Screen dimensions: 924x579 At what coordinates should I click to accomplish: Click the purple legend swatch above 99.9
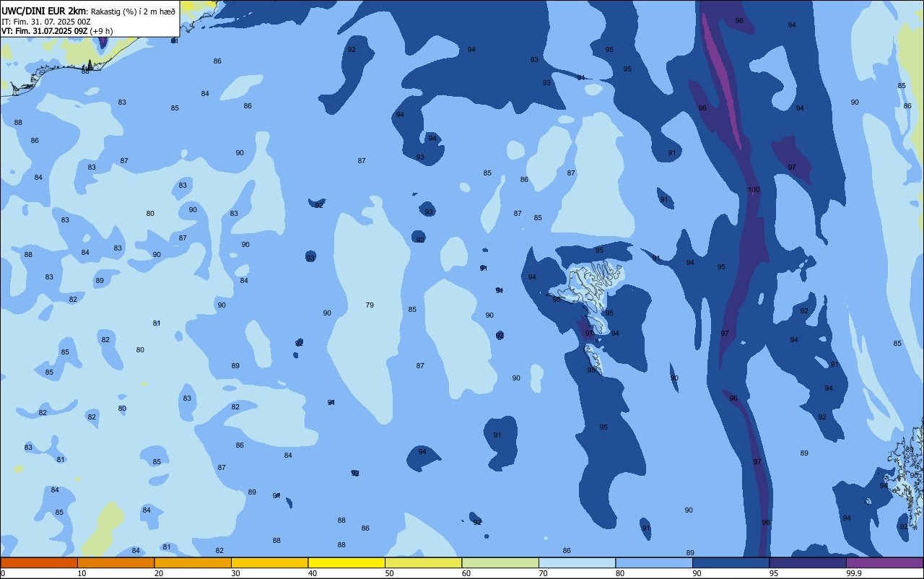coord(885,562)
